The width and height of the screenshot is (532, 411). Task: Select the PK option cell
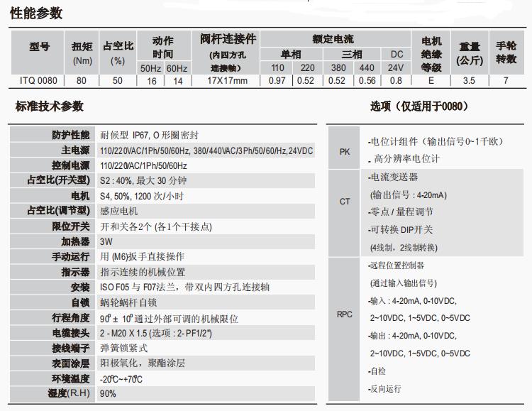point(345,151)
